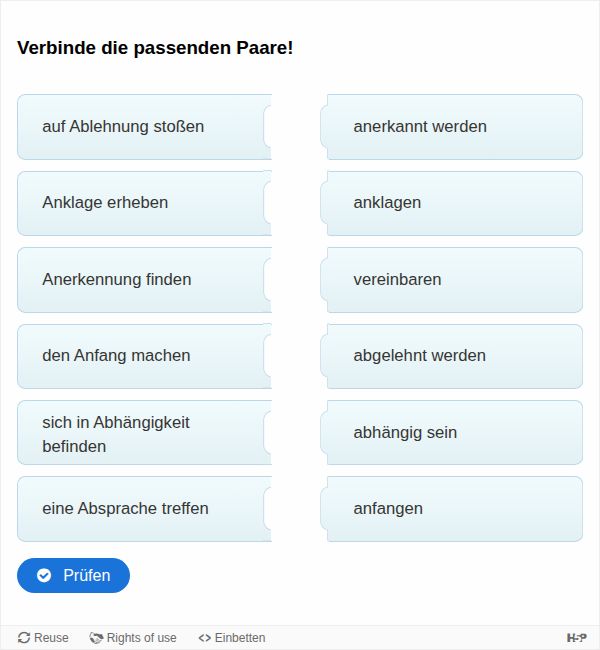Screen dimensions: 600x650
Task: Choose the 'anklagen' answer card
Action: (x=454, y=203)
